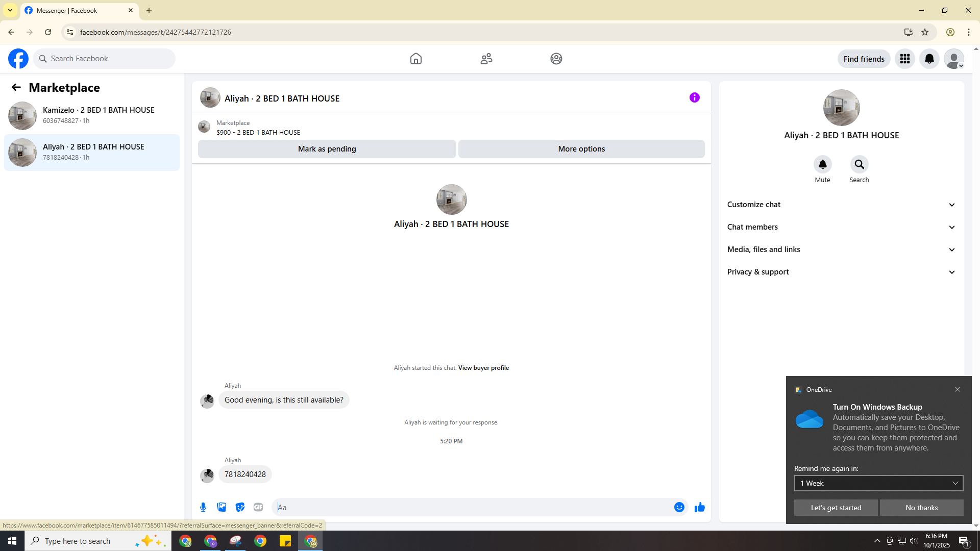The width and height of the screenshot is (980, 551).
Task: Open the Groups icon in top navigation
Action: coord(556,59)
